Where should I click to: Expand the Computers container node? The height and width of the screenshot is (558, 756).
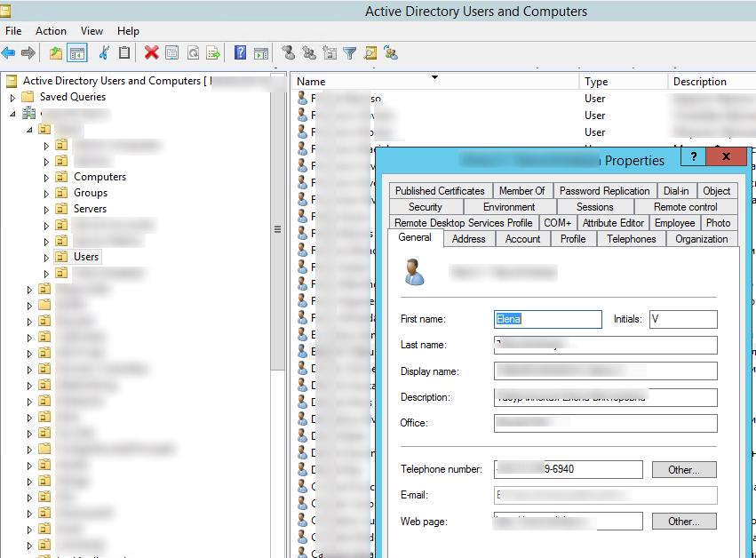tap(47, 177)
